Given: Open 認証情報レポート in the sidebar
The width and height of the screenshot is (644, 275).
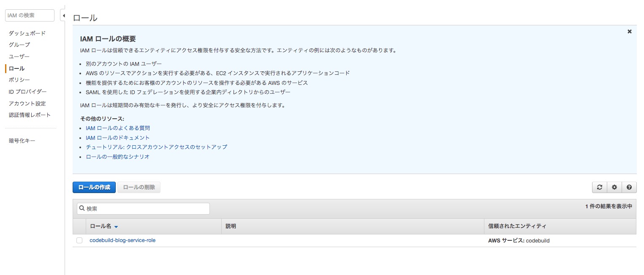Looking at the screenshot, I should [30, 115].
